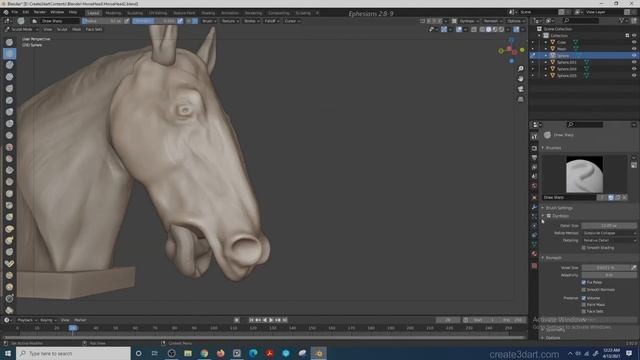Open the Material properties tab icon
The image size is (640, 360).
tap(534, 254)
